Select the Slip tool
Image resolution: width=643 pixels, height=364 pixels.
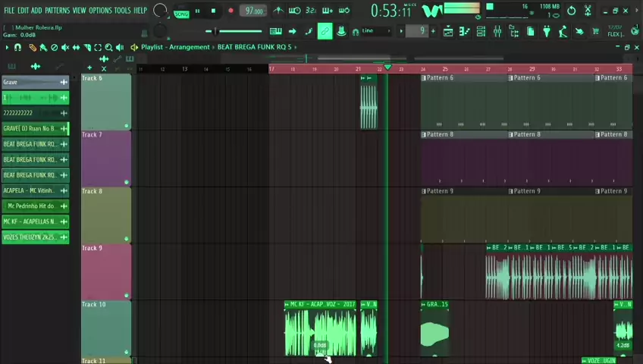pos(76,48)
